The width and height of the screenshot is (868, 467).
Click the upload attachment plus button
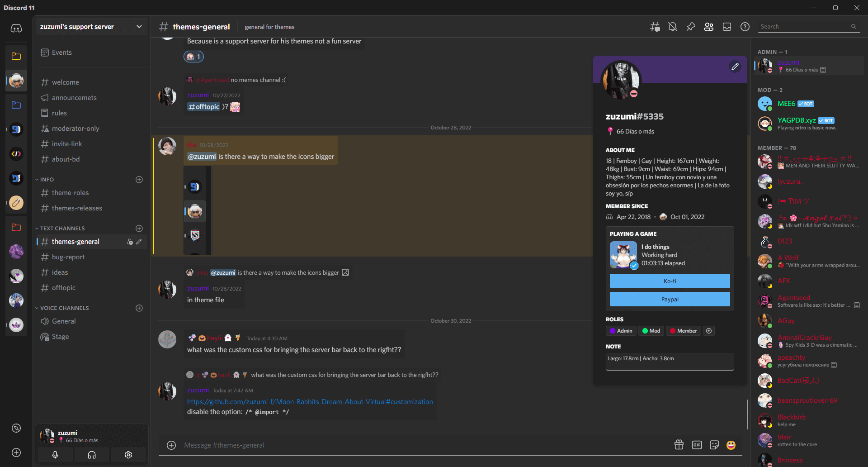click(171, 445)
